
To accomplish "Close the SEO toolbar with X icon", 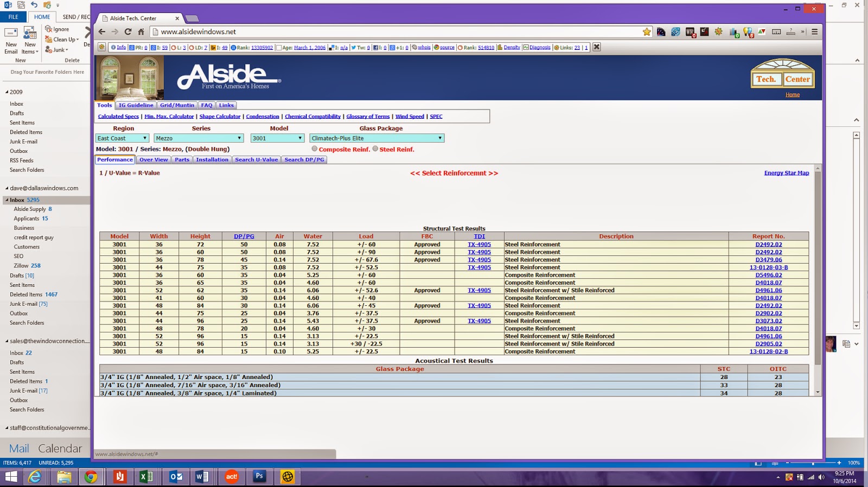I will pyautogui.click(x=596, y=47).
